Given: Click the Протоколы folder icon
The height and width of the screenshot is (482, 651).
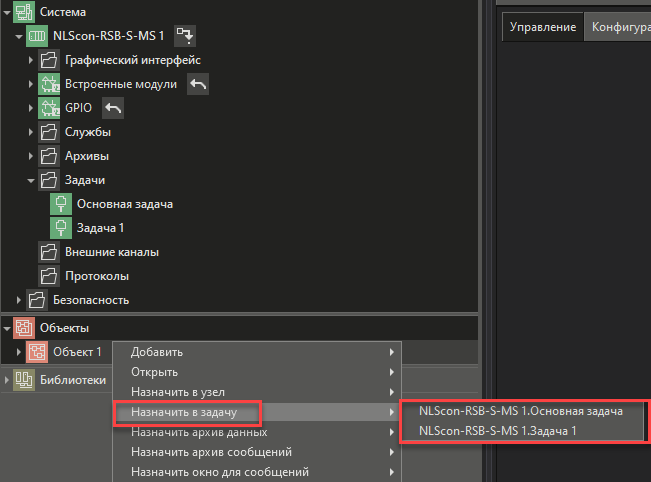Looking at the screenshot, I should coord(49,276).
